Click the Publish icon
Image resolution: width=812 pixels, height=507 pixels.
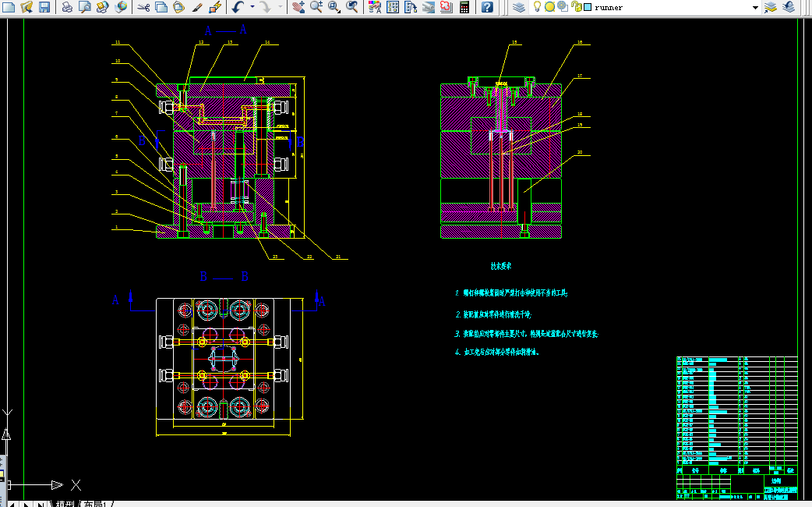pos(103,7)
